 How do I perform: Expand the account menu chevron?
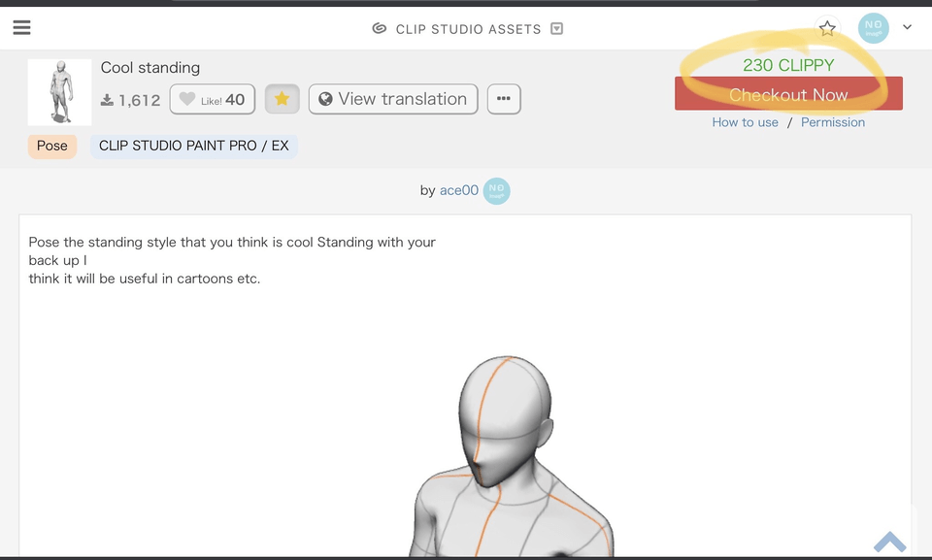pos(907,27)
